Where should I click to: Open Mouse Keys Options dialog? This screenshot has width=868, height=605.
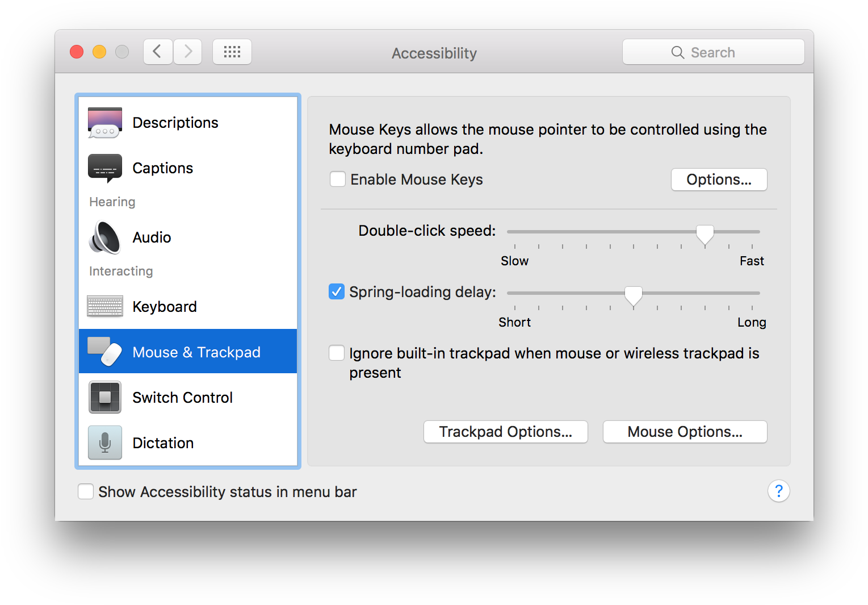pyautogui.click(x=719, y=179)
